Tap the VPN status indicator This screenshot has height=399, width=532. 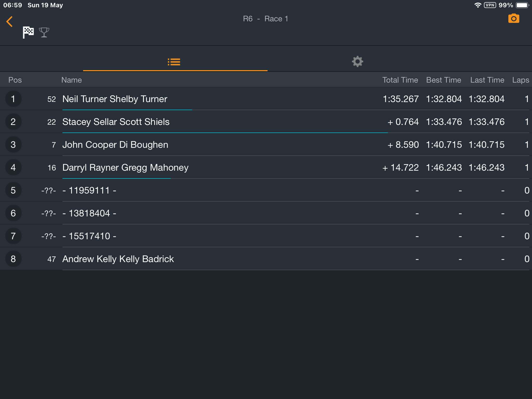pyautogui.click(x=490, y=5)
